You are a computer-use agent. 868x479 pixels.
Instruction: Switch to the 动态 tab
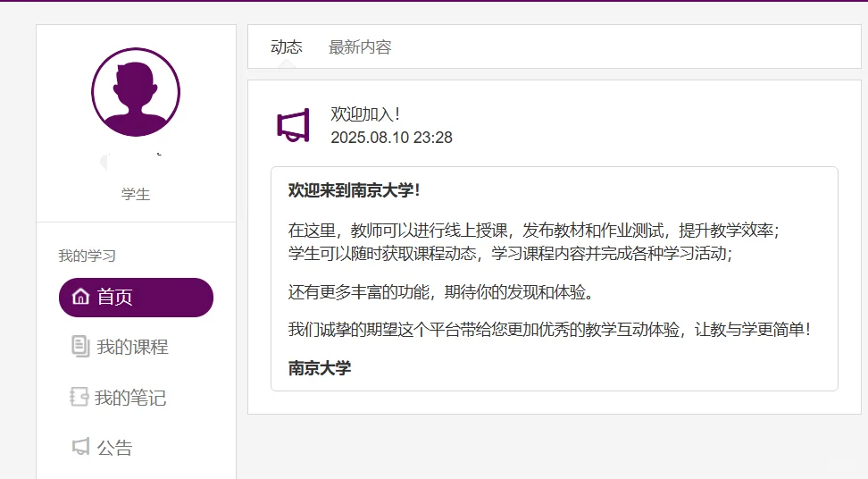286,47
